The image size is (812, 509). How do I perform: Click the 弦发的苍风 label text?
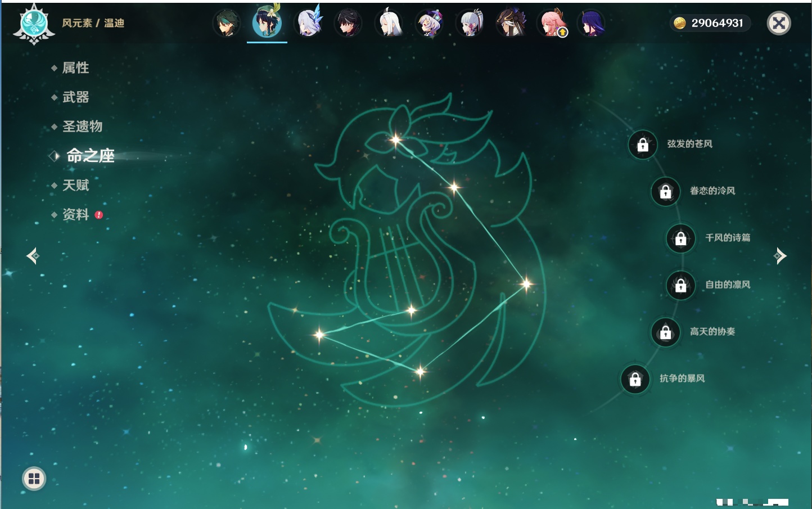pos(690,144)
